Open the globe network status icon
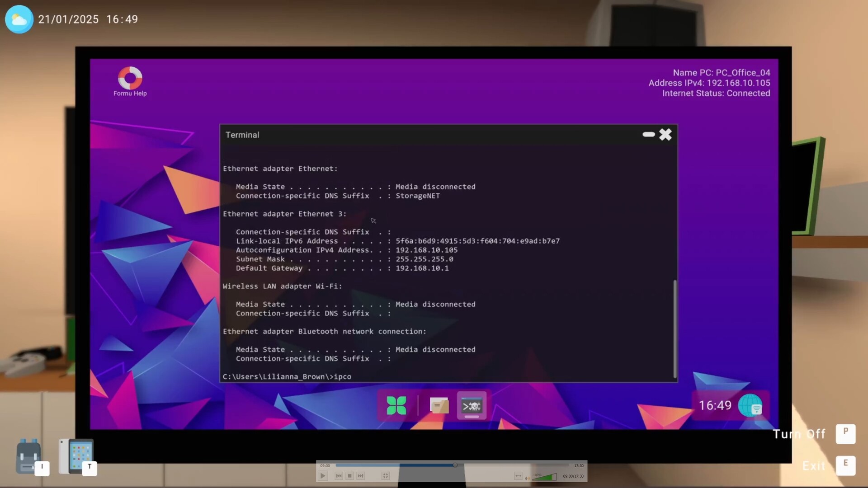 [x=750, y=405]
